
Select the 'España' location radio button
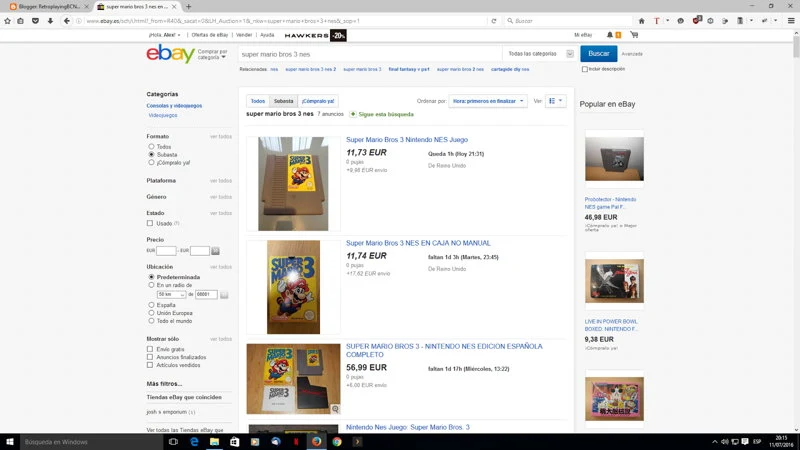(150, 304)
